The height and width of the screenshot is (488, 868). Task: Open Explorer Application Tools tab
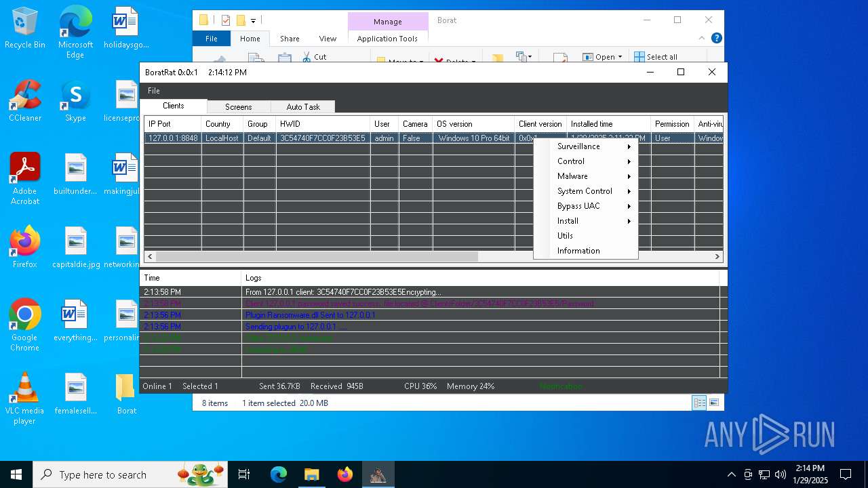387,39
